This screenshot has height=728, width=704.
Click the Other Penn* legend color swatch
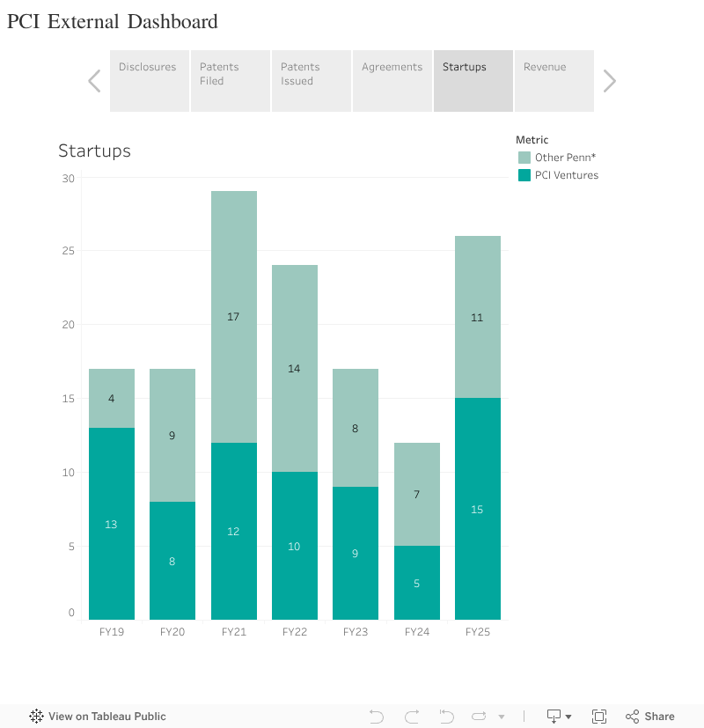(x=524, y=158)
